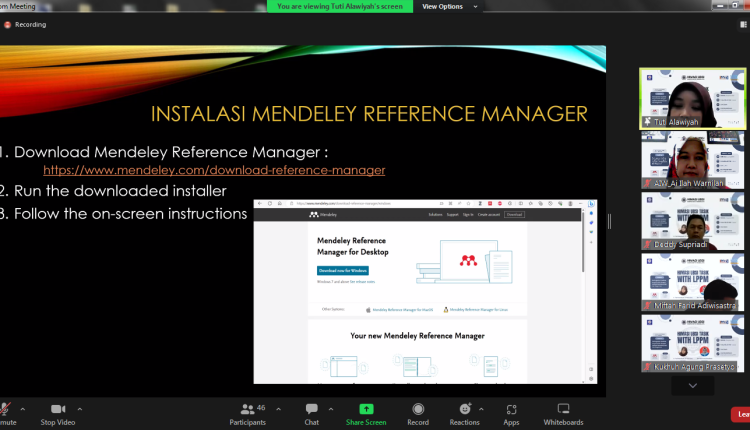This screenshot has height=430, width=750.
Task: Open the Participants panel
Action: coord(247,414)
